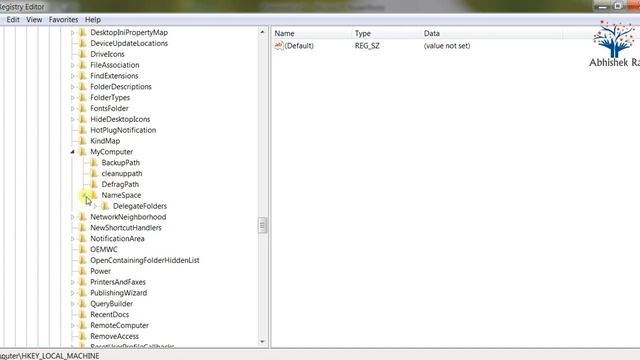Click the (Default) string value icon
The image size is (640, 360).
point(279,45)
